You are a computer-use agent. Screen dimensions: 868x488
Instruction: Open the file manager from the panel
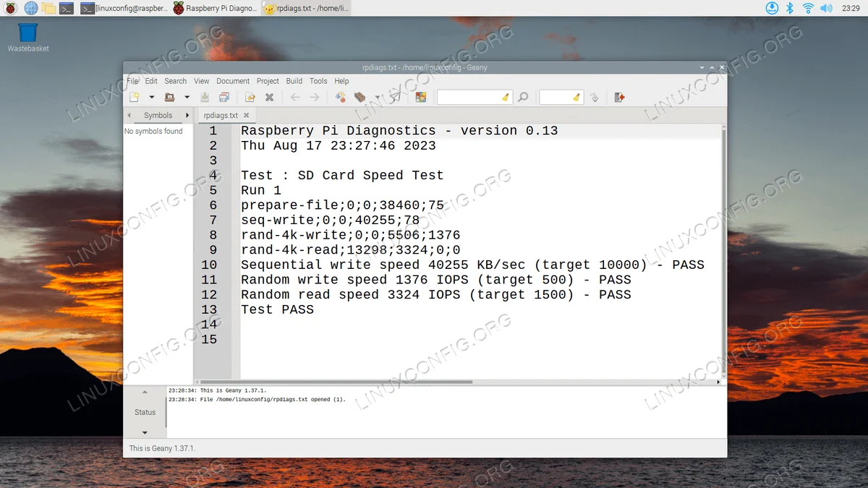(48, 8)
